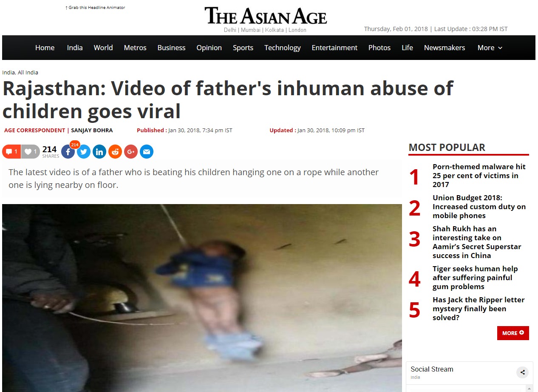Share on LinkedIn icon

click(99, 152)
